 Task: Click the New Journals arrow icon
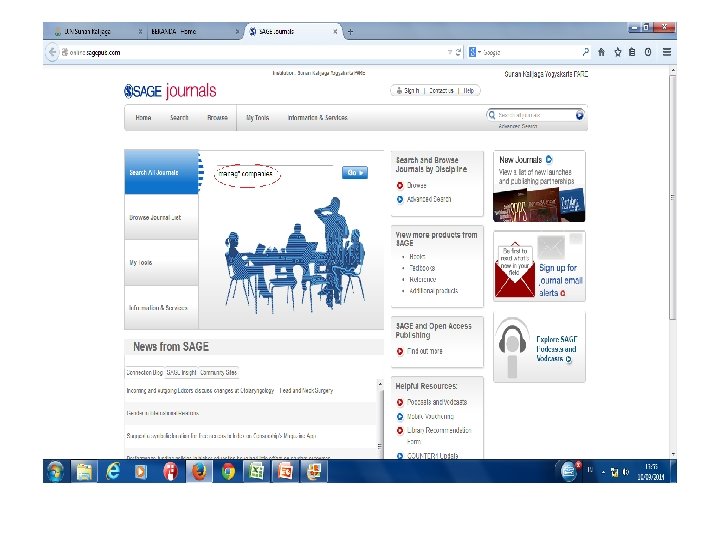(549, 160)
